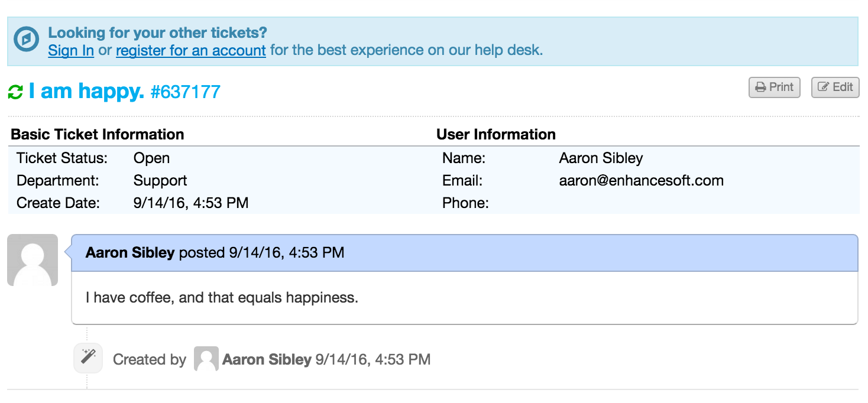Click the User Information heading
The image size is (868, 403).
point(495,134)
